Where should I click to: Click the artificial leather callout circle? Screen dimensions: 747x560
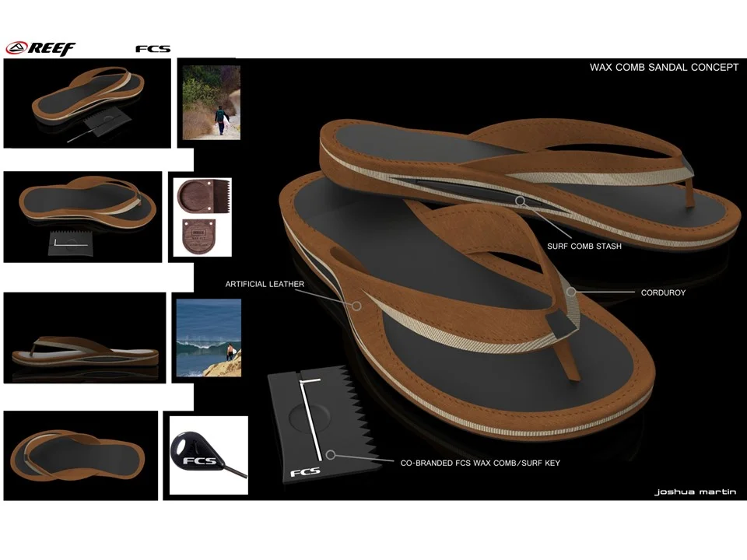(x=356, y=306)
